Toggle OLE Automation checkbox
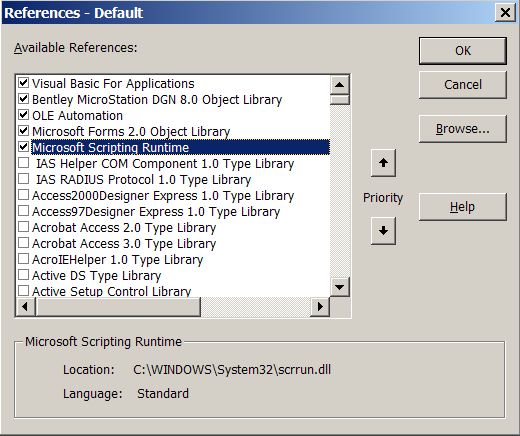 pyautogui.click(x=23, y=115)
